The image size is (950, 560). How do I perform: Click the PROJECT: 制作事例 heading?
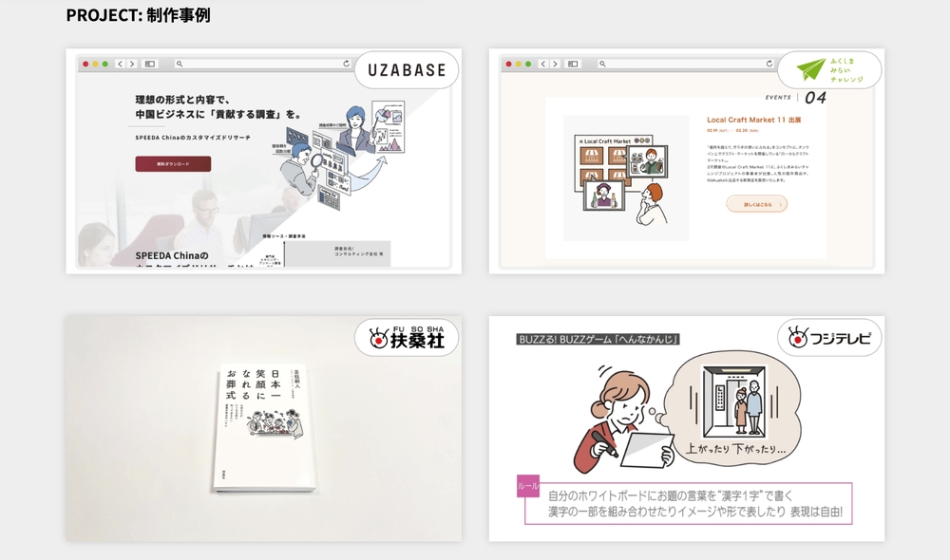point(138,15)
